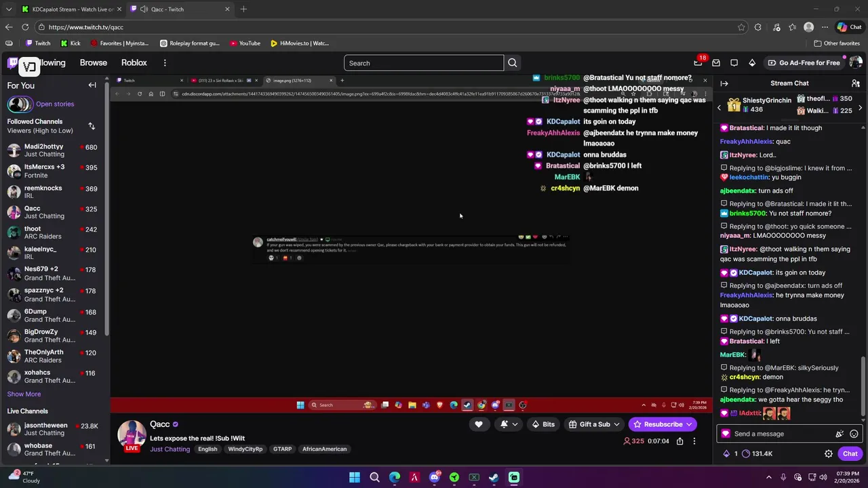This screenshot has width=868, height=488.
Task: Show hidden system tray icons chevron
Action: click(x=768, y=477)
